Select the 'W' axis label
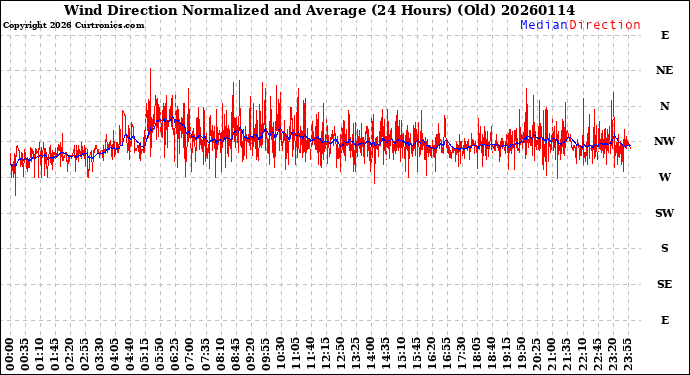 coord(664,177)
